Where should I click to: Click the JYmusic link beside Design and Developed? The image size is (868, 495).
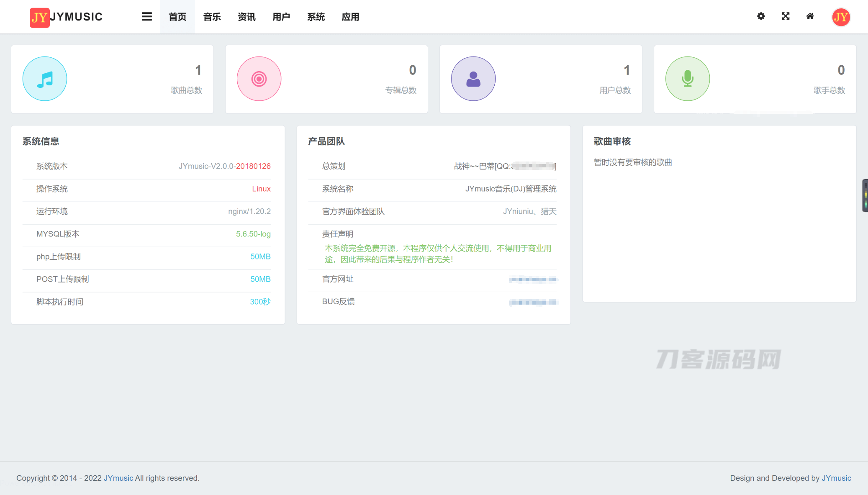point(837,478)
